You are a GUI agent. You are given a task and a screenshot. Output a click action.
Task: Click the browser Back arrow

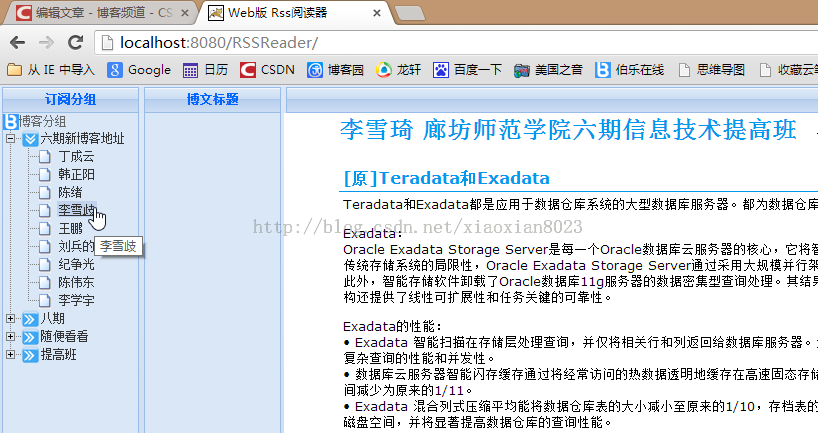pos(17,43)
